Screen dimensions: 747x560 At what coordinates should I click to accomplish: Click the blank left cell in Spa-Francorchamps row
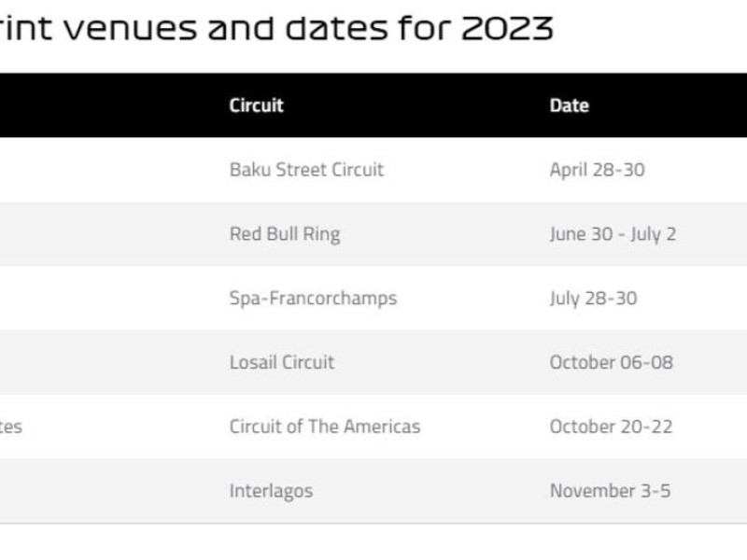pyautogui.click(x=93, y=298)
